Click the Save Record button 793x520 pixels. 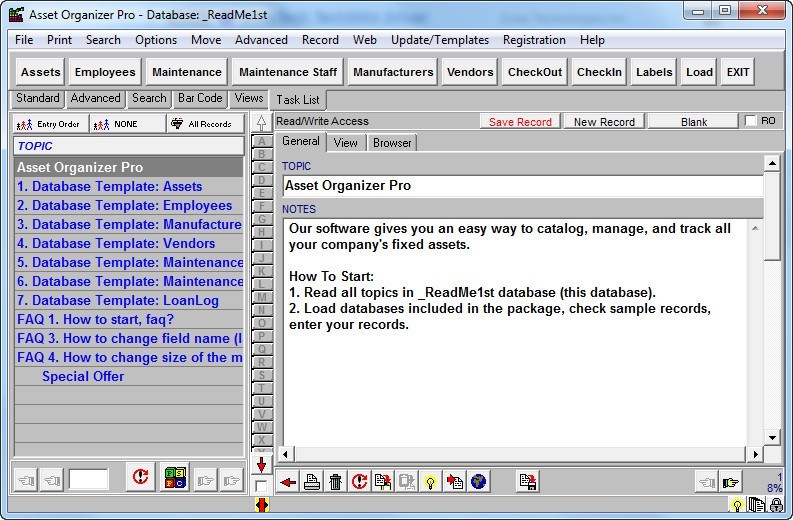tap(520, 122)
